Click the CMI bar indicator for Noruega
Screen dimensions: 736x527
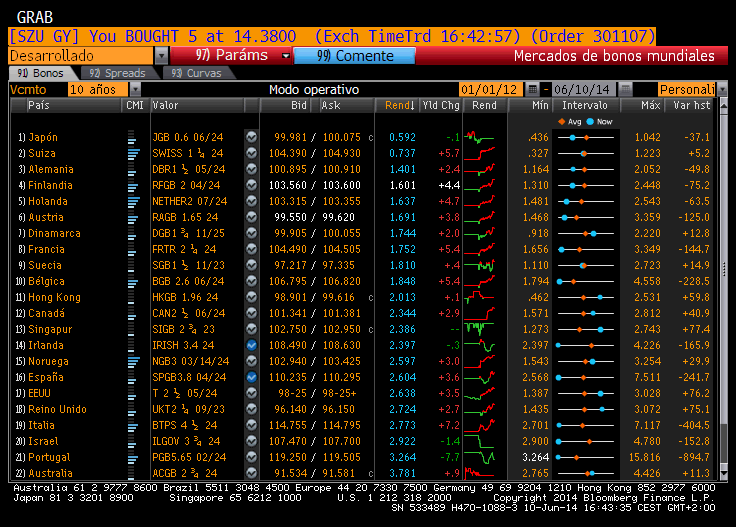point(133,361)
